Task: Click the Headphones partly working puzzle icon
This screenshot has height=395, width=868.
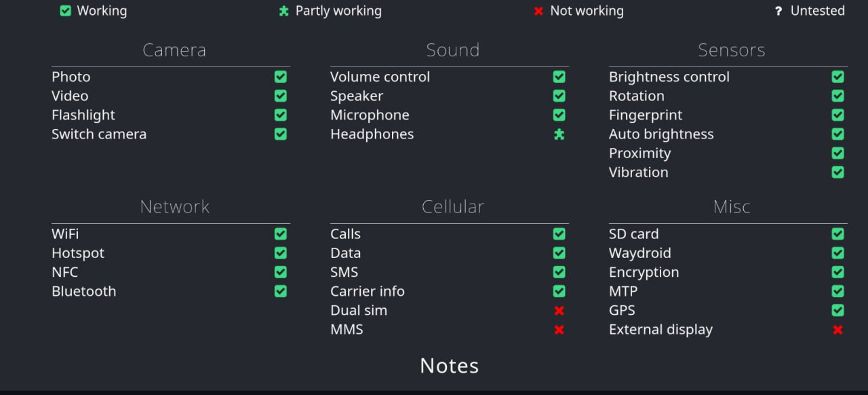Action: coord(559,134)
